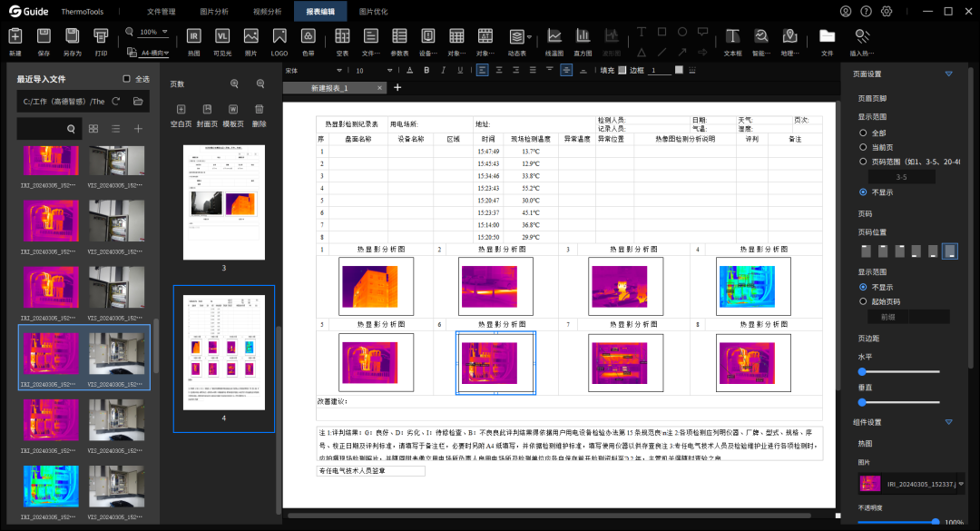980x531 pixels.
Task: Click the 保存 save icon
Action: (x=44, y=36)
